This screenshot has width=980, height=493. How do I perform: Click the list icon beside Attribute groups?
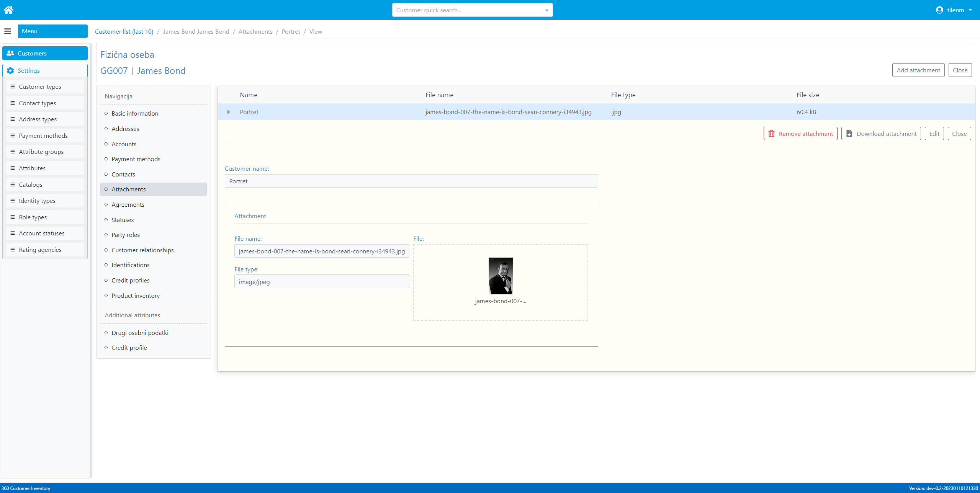point(12,152)
